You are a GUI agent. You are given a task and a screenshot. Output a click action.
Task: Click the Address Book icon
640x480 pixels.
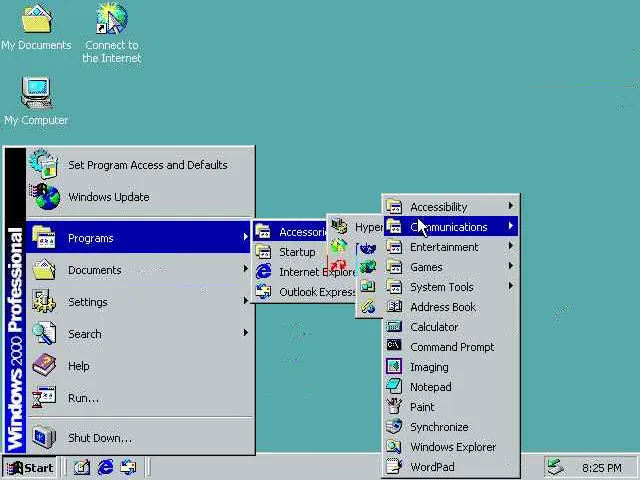(394, 307)
